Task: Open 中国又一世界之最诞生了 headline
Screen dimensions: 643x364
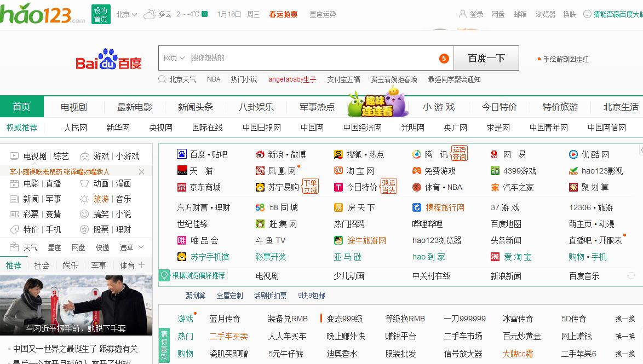Action: [76, 349]
